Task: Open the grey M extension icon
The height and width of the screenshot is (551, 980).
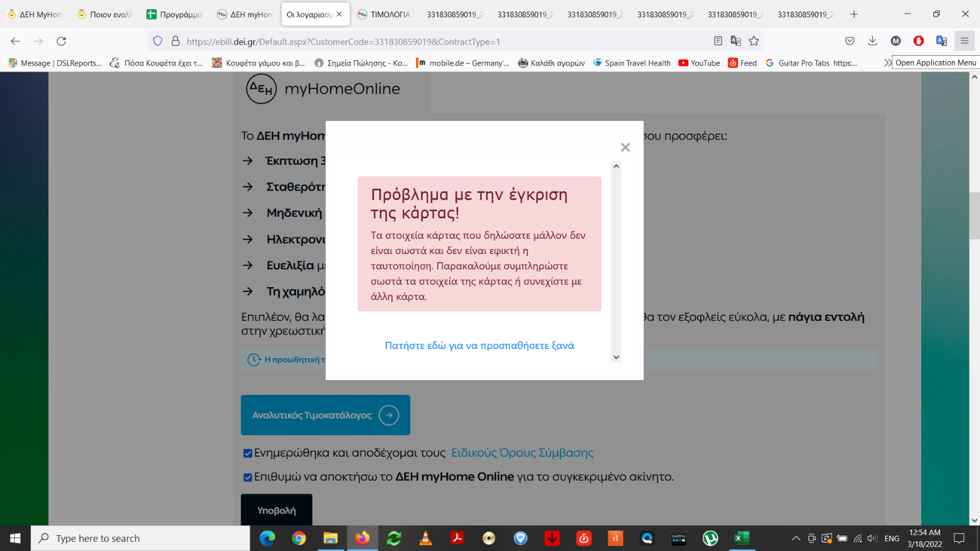Action: coord(895,41)
